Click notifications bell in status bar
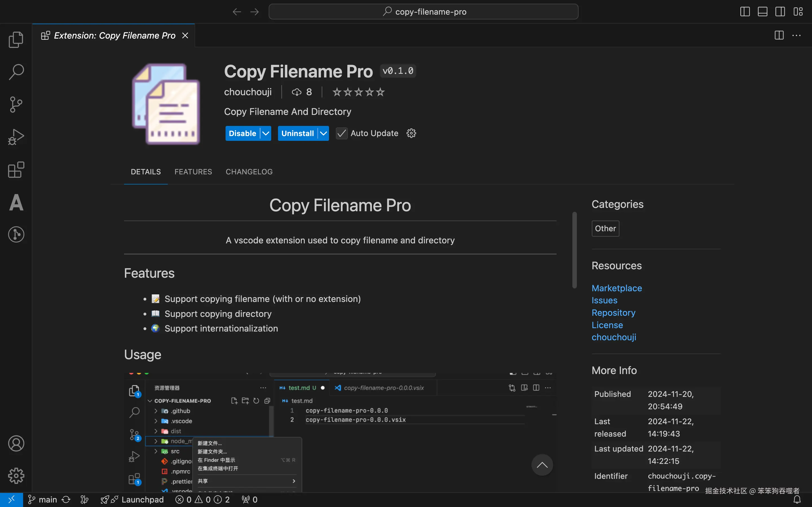 click(x=797, y=500)
